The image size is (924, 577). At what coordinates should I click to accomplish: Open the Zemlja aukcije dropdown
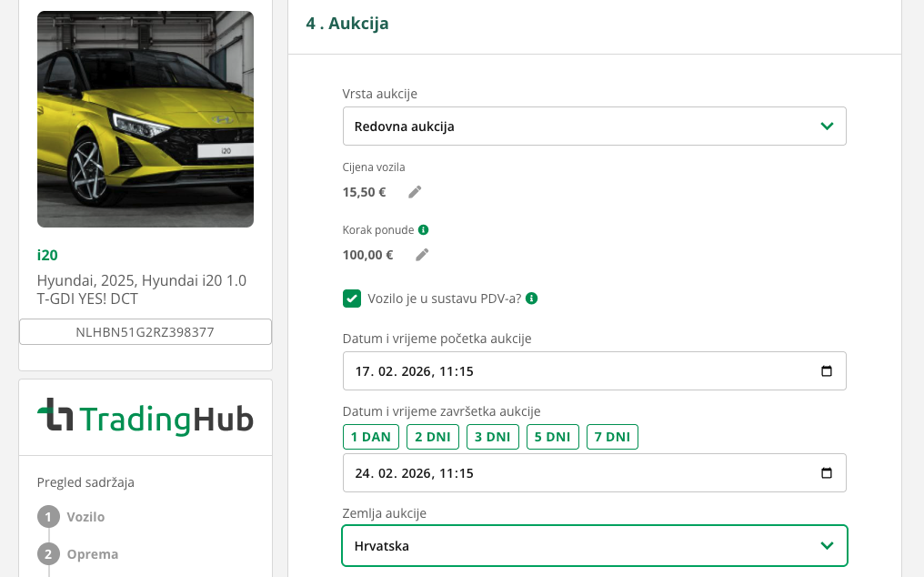(x=595, y=546)
